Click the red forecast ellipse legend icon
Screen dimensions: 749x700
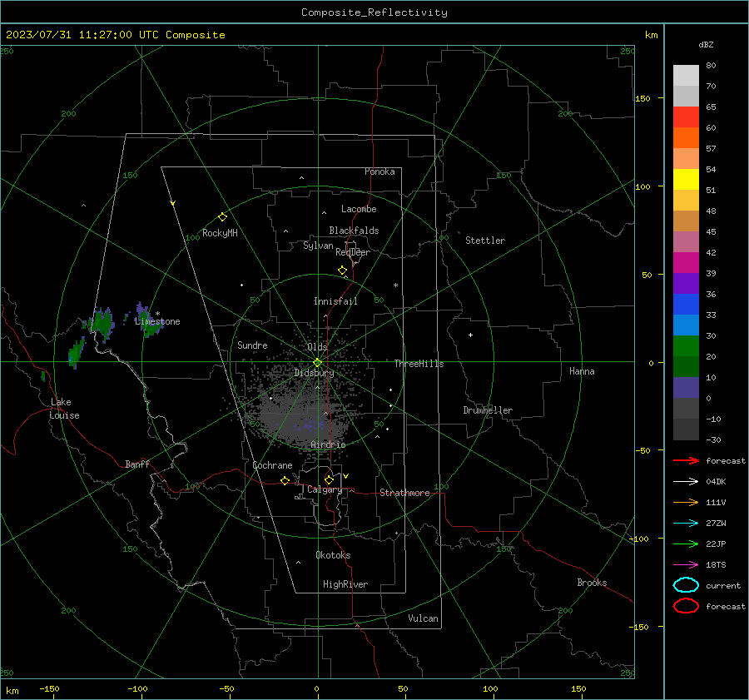[x=686, y=606]
